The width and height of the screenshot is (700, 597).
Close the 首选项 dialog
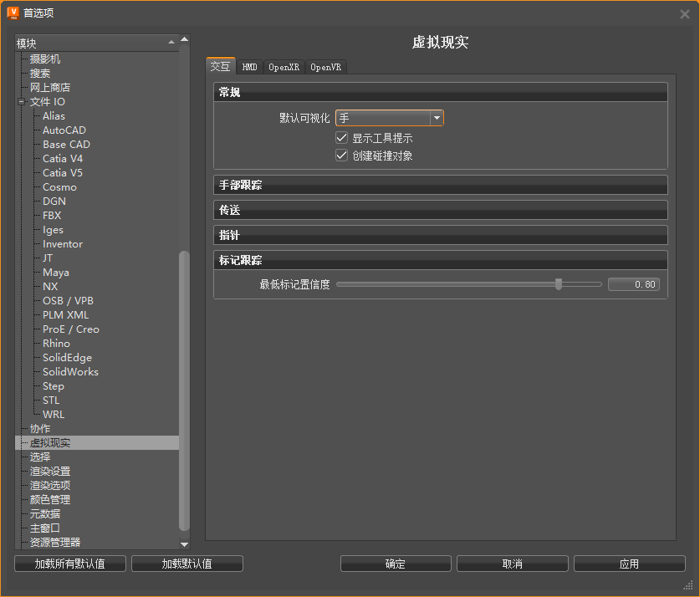pyautogui.click(x=684, y=14)
